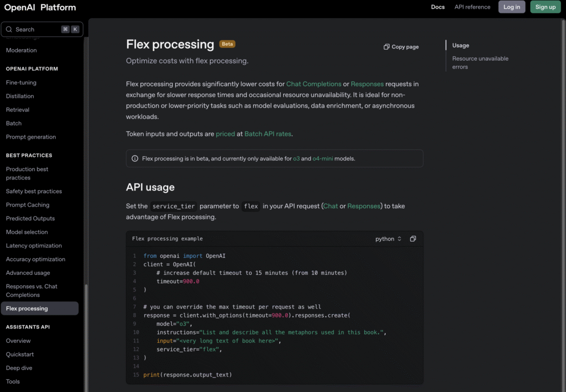
Task: Open Quickstart in the sidebar
Action: pyautogui.click(x=20, y=354)
